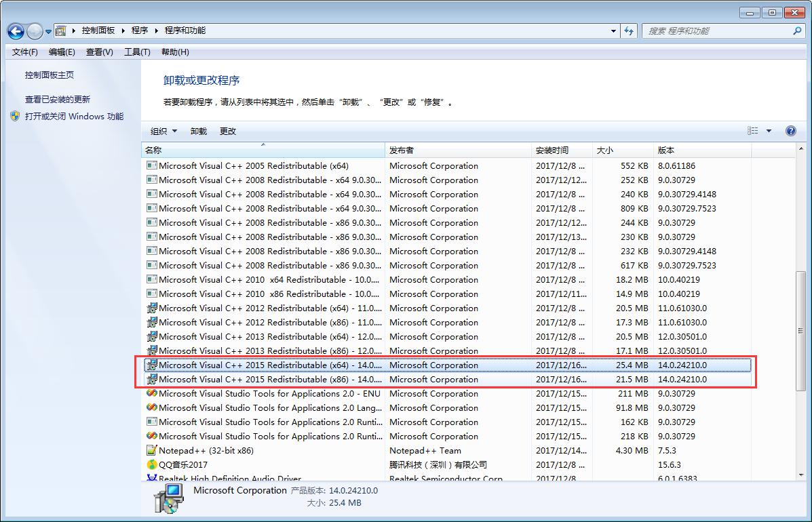Click the change view icon
Image resolution: width=812 pixels, height=522 pixels.
753,131
